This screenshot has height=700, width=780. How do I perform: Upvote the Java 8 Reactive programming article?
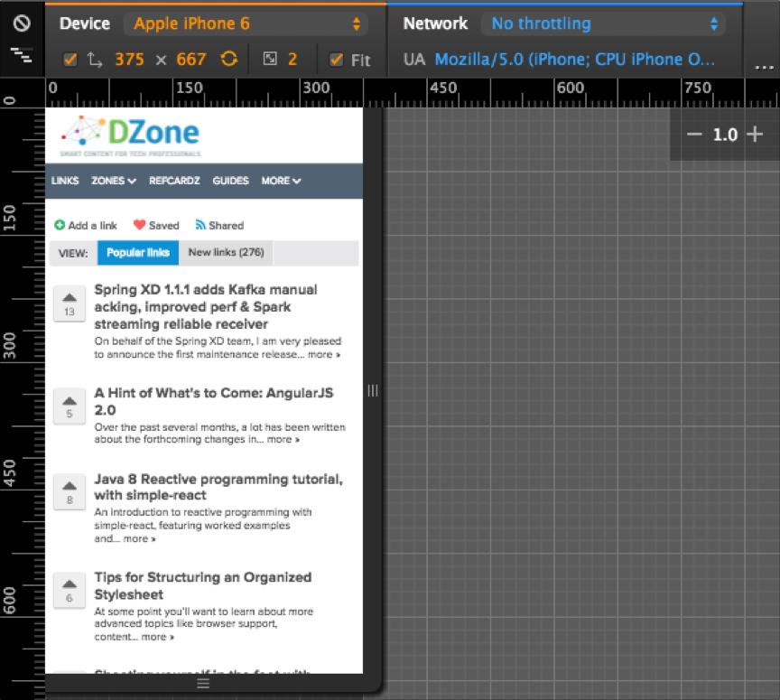(70, 492)
